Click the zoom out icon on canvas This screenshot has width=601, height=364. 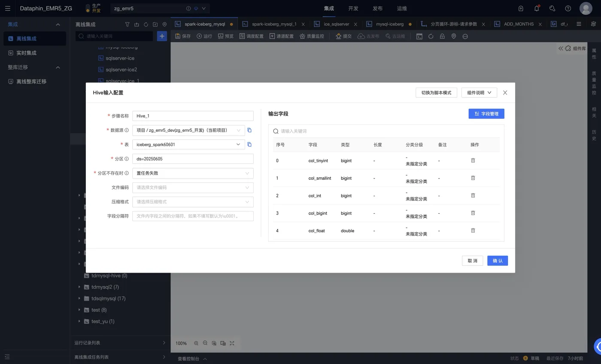205,343
